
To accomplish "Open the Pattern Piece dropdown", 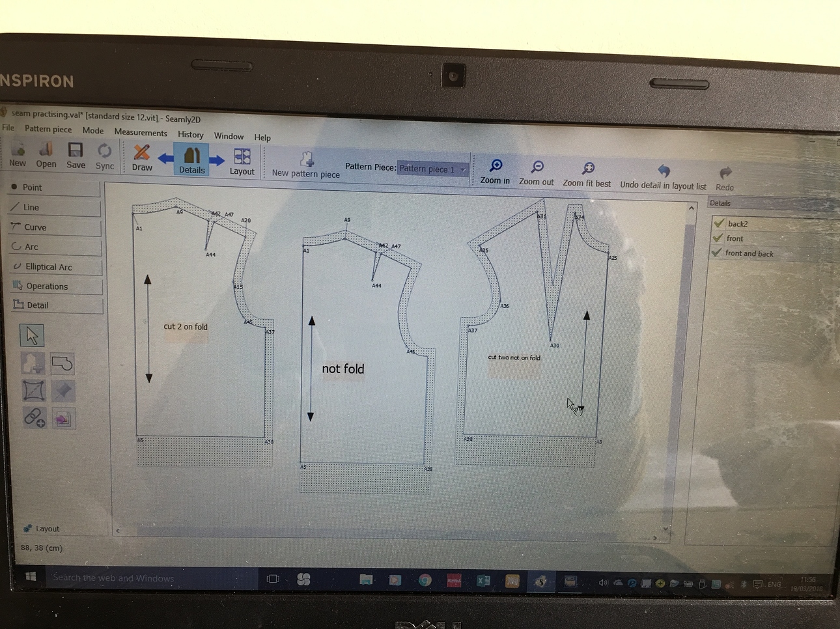I will (462, 169).
